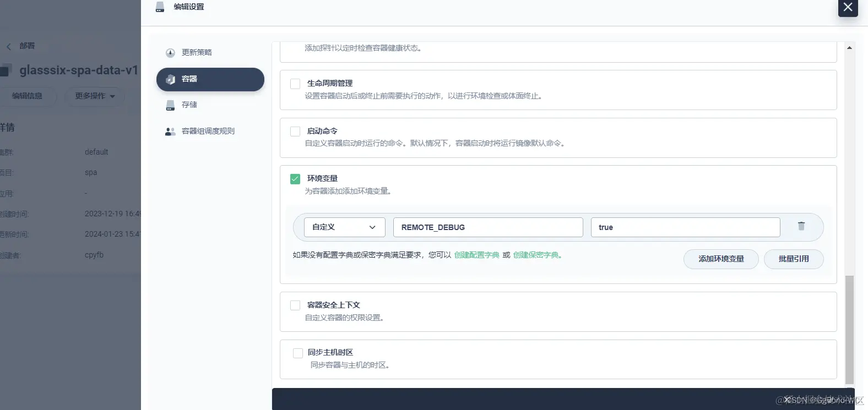Click the storage icon beside the 编辑设置 title

point(160,7)
